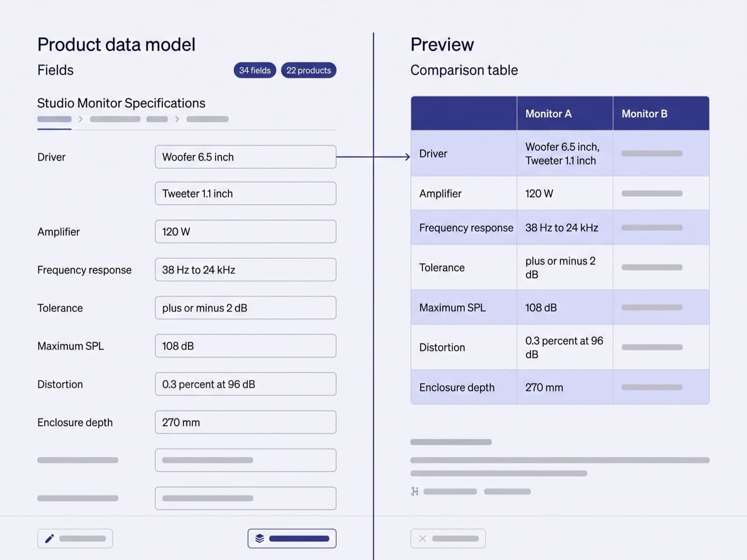
Task: Click the Studio Monitor Specifications heading
Action: click(x=121, y=103)
